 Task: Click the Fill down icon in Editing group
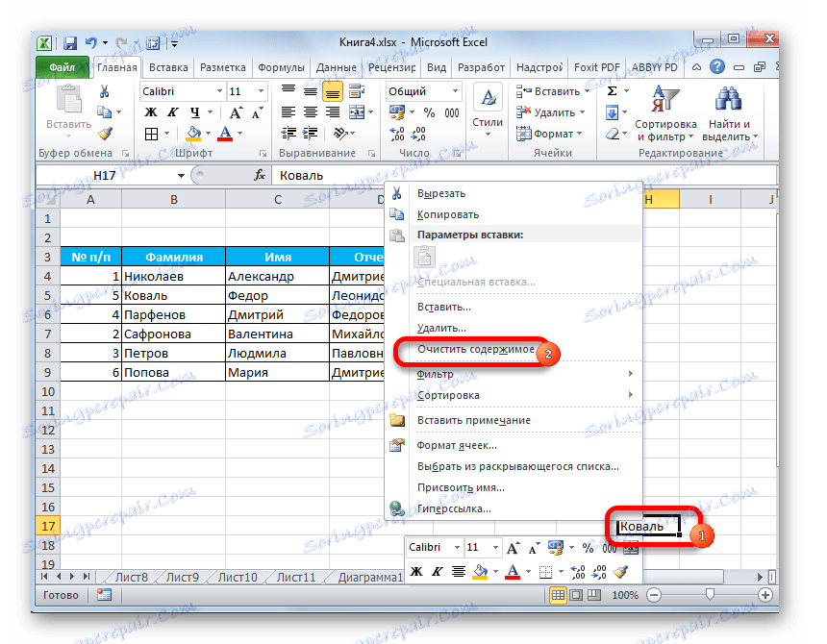pyautogui.click(x=612, y=112)
